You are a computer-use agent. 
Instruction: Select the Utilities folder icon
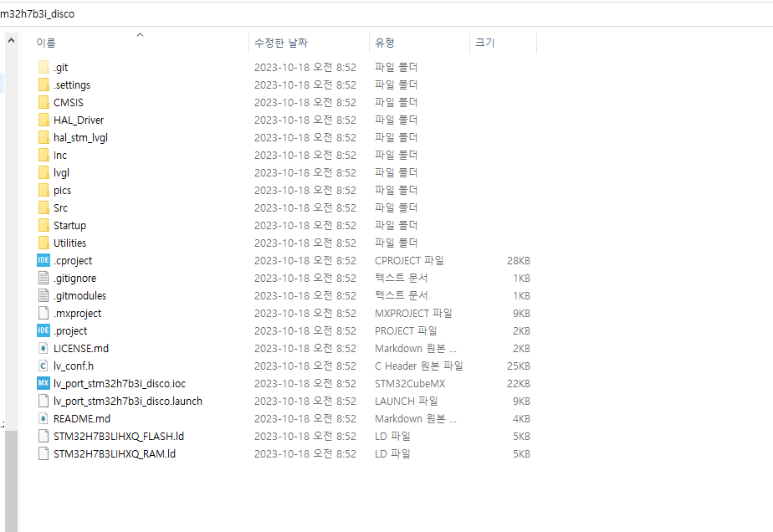(x=44, y=243)
